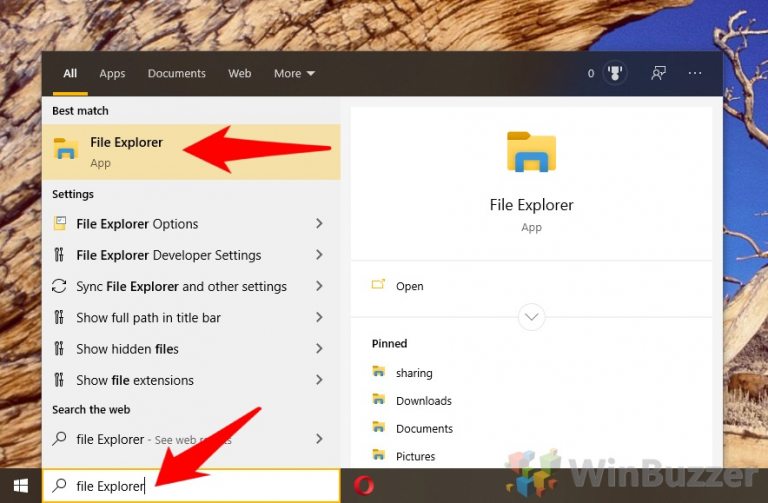
Task: Expand Show hidden files arrow
Action: (319, 349)
